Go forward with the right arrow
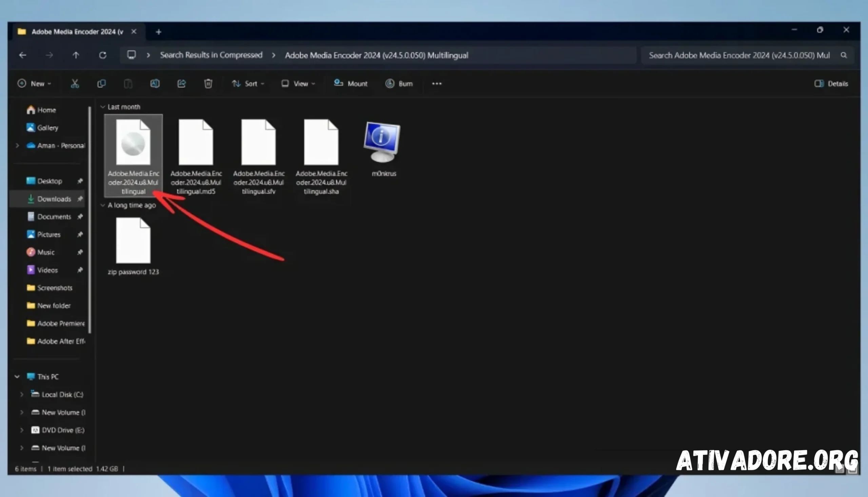This screenshot has width=868, height=497. tap(49, 55)
